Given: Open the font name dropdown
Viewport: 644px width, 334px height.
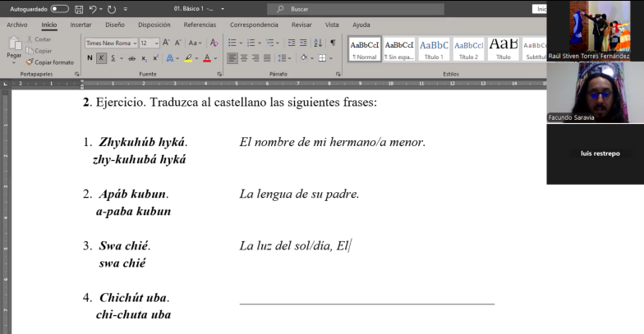Looking at the screenshot, I should pyautogui.click(x=135, y=43).
